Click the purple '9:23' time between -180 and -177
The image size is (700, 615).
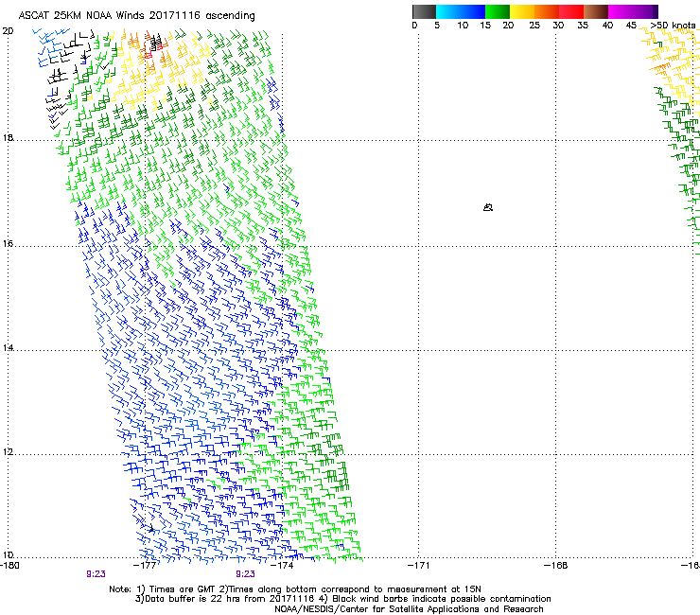(x=96, y=574)
